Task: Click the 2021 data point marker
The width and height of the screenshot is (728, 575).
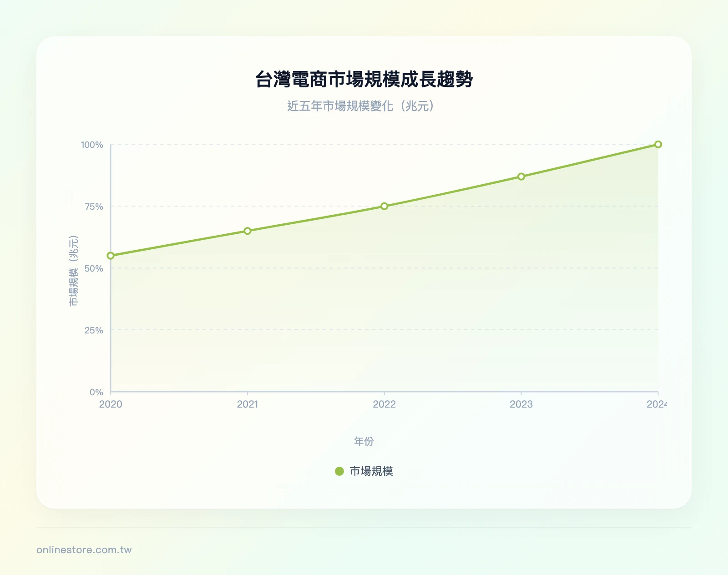Action: click(x=247, y=231)
